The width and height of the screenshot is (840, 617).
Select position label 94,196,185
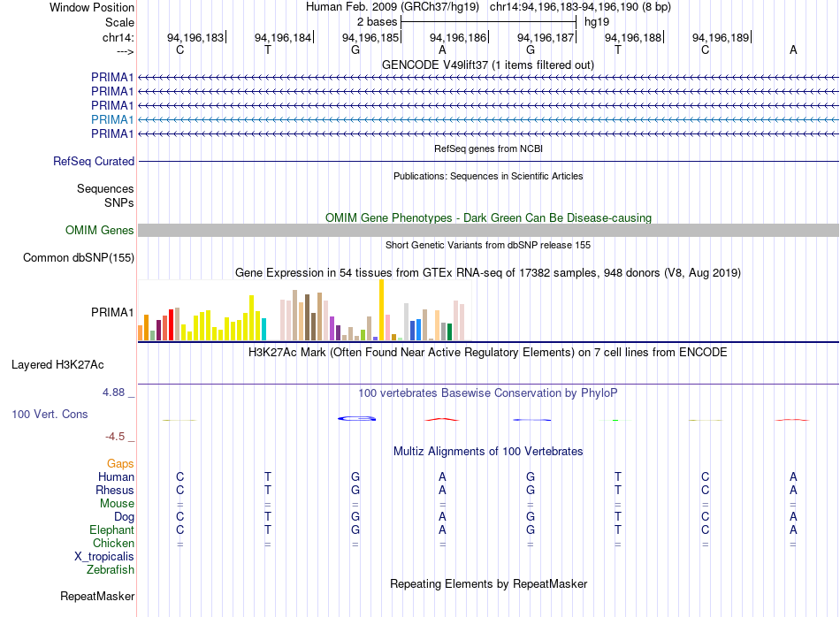coord(370,37)
